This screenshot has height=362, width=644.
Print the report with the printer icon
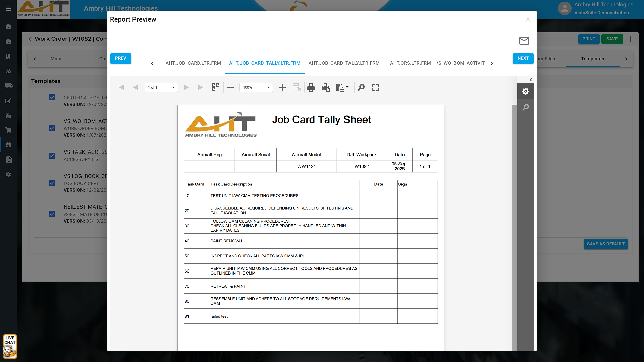(x=311, y=87)
